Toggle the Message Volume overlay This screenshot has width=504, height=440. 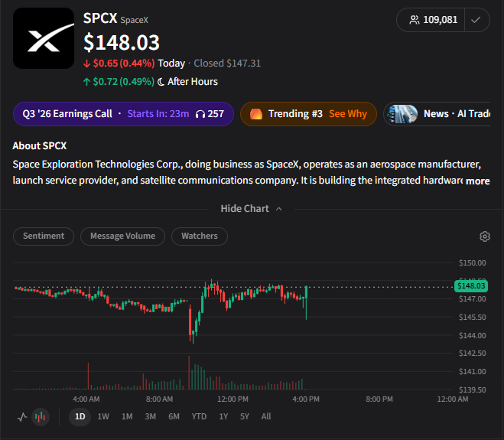tap(123, 236)
